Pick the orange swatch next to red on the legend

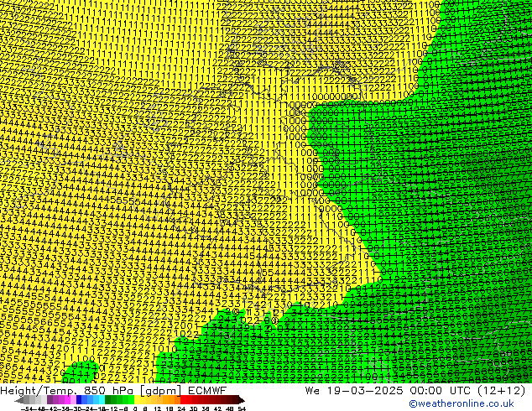177,400
